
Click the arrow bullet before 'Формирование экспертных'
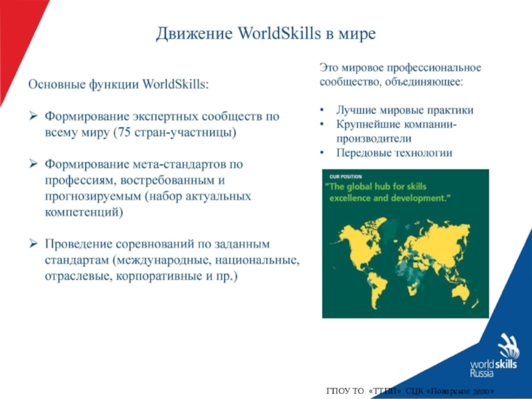click(33, 116)
